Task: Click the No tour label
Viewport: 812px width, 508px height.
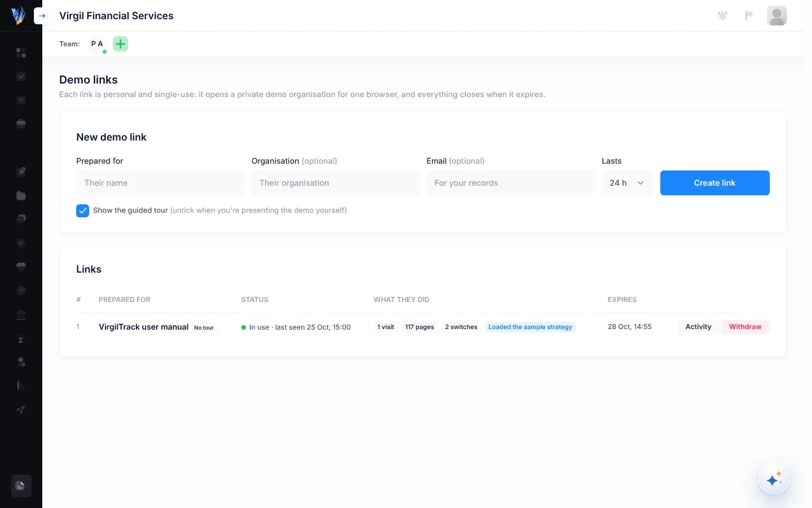Action: click(204, 327)
